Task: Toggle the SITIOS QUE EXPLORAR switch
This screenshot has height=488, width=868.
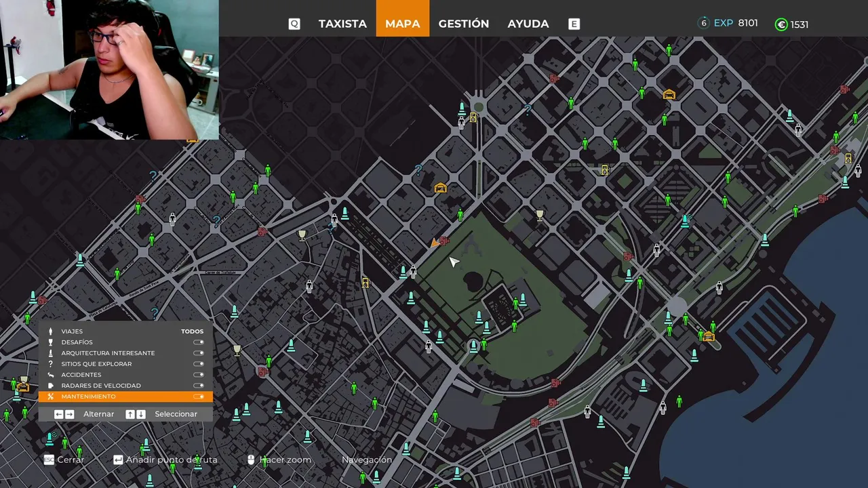Action: point(199,364)
